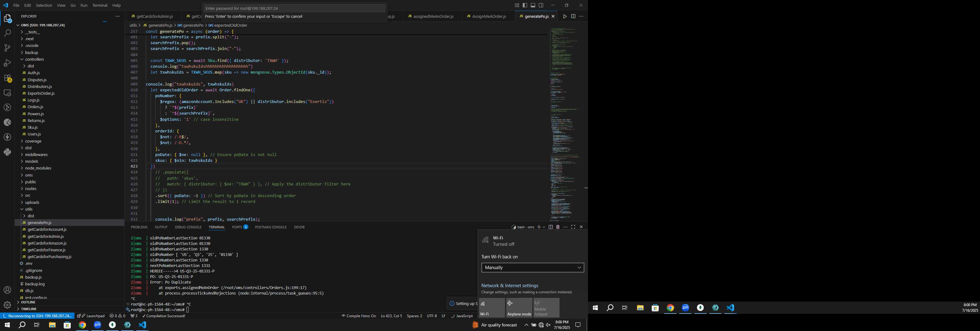
Task: Click the network globe tray icon
Action: click(x=541, y=325)
